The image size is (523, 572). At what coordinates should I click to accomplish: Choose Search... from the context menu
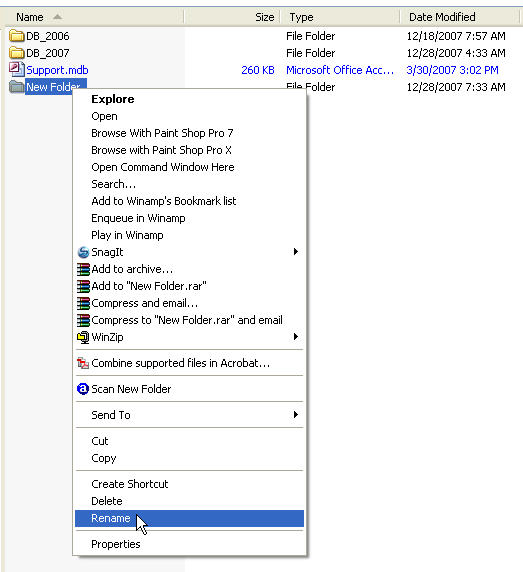tap(190, 184)
